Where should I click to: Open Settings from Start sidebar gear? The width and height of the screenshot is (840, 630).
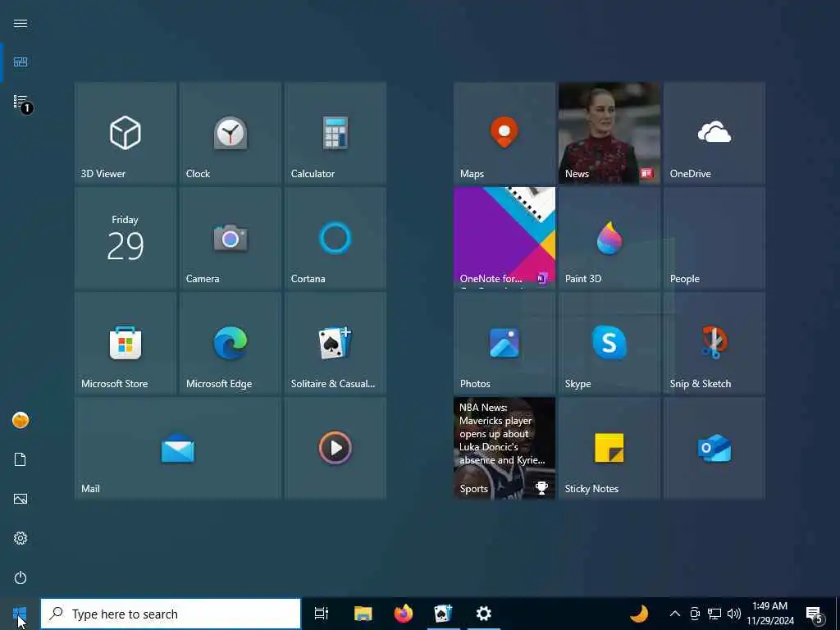click(21, 538)
